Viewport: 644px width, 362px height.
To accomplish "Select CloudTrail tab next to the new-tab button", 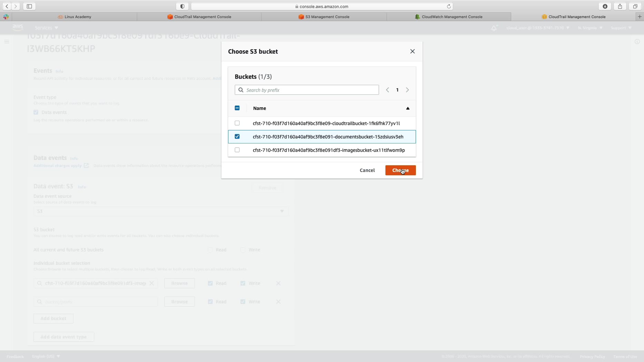I will tap(573, 17).
